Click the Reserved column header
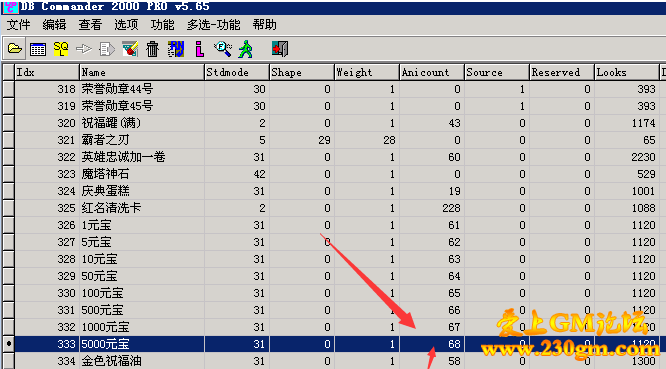 pos(562,72)
